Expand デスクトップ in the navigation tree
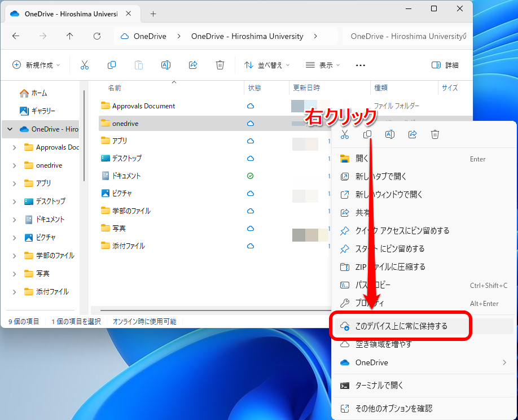518x420 pixels. [x=14, y=202]
